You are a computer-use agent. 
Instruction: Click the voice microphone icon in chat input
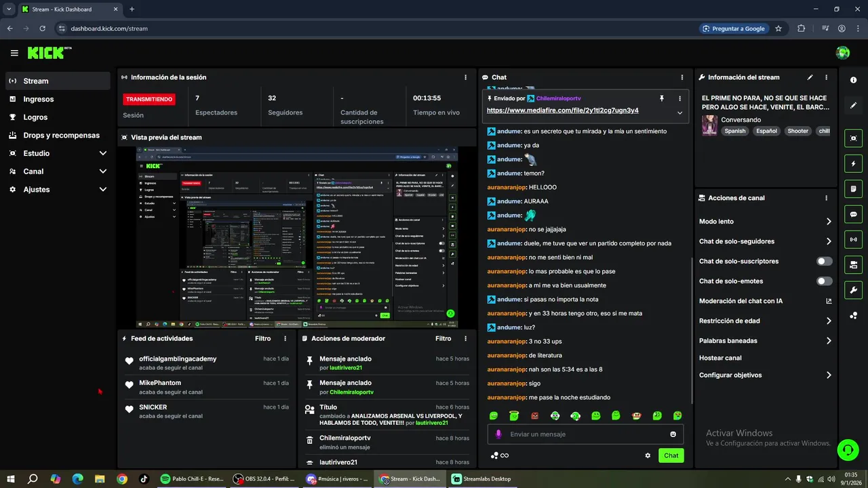(498, 434)
